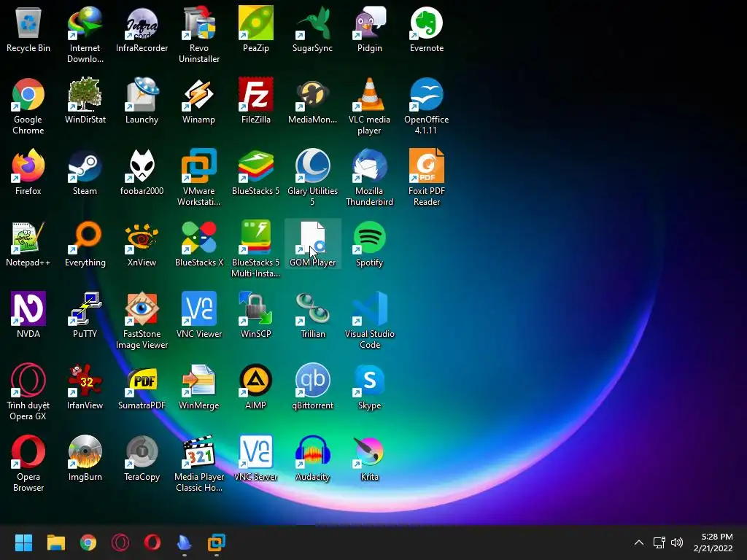The height and width of the screenshot is (560, 747).
Task: Select the SugarSync hummingbird icon
Action: point(312,23)
